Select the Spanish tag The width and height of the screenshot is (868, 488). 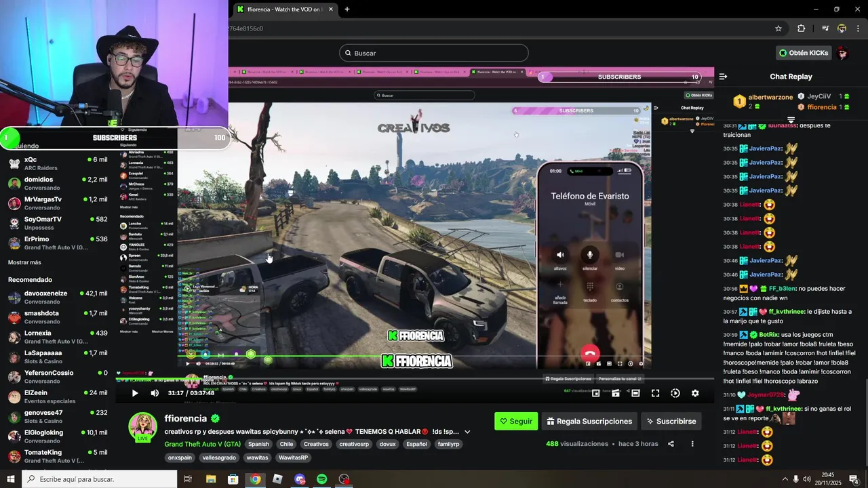pos(258,444)
